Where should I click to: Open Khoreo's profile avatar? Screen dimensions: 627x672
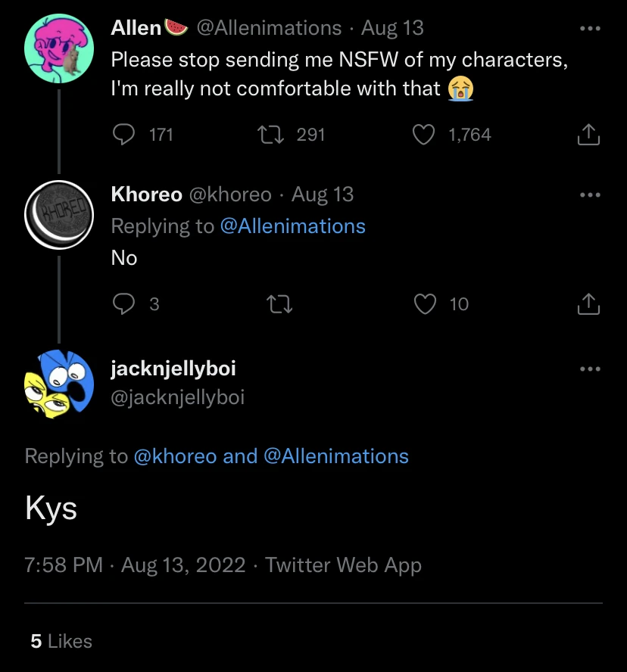point(58,214)
